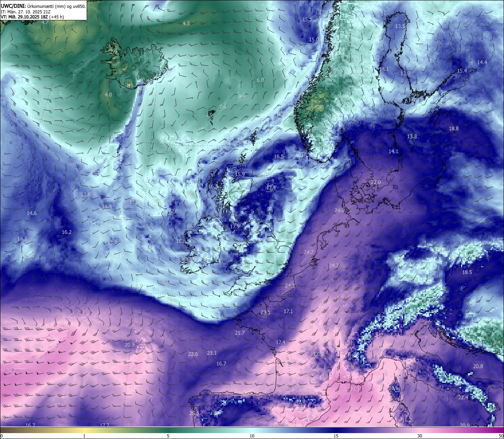
Task: Click the 17.9 value on the map
Action: [x=235, y=227]
